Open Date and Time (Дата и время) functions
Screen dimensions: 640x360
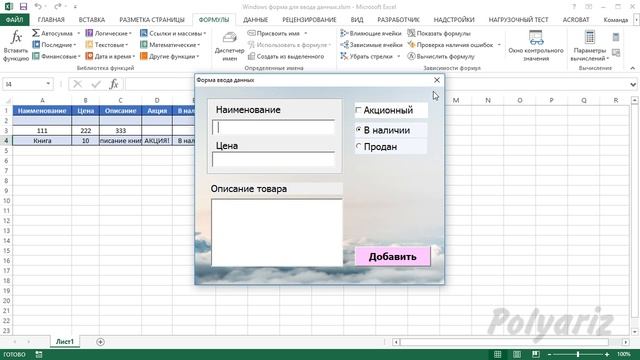110,56
